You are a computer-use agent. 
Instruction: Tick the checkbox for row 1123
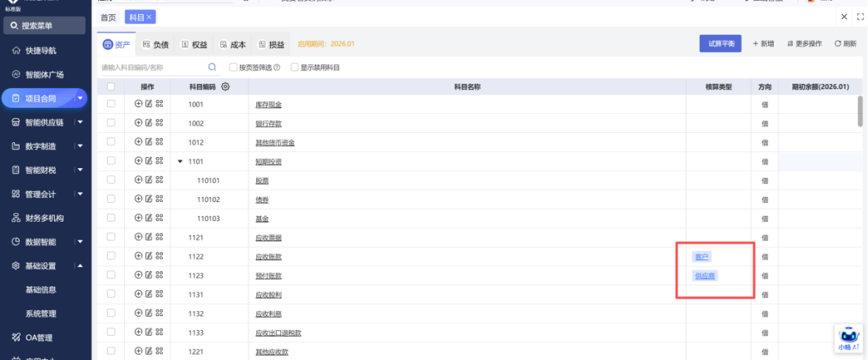click(112, 274)
